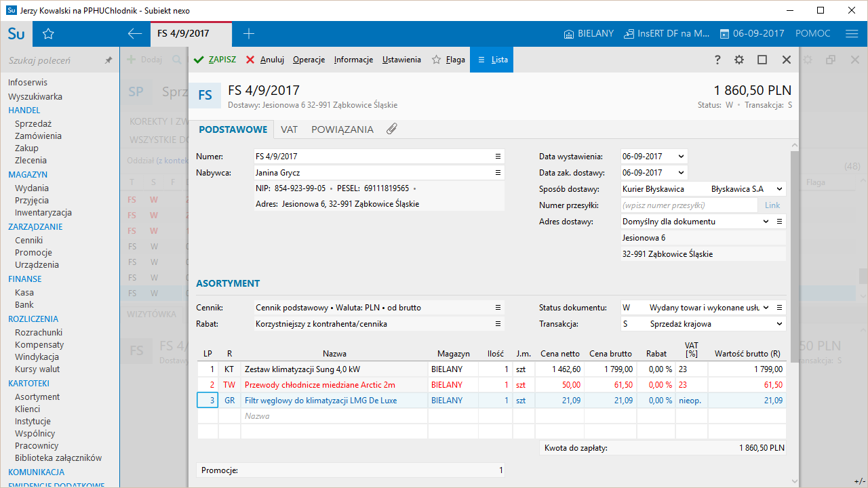868x488 pixels.
Task: Expand Status dokumentu dropdown arrow
Action: [x=766, y=308]
